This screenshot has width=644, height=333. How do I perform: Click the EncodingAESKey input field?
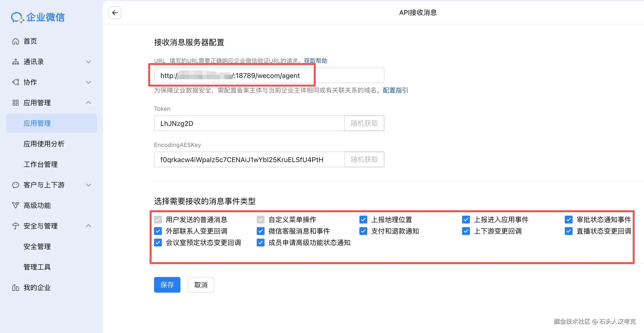point(249,159)
